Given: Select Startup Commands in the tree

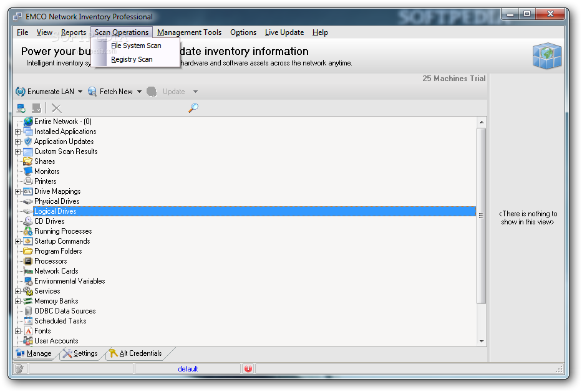Looking at the screenshot, I should (x=62, y=241).
